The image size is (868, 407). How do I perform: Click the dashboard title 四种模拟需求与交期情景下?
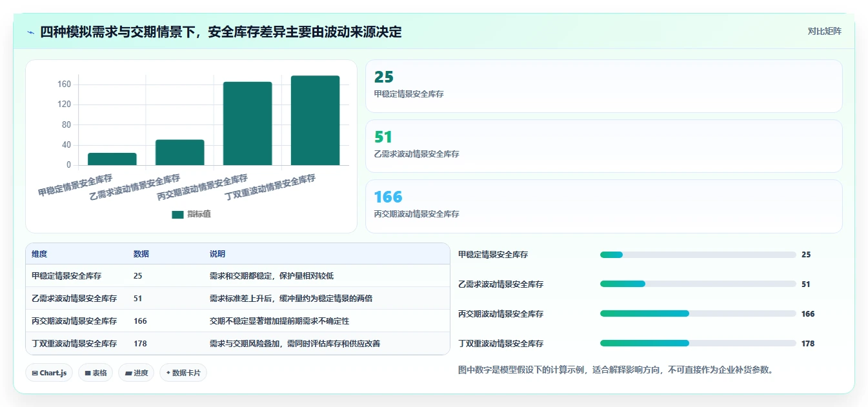[221, 32]
